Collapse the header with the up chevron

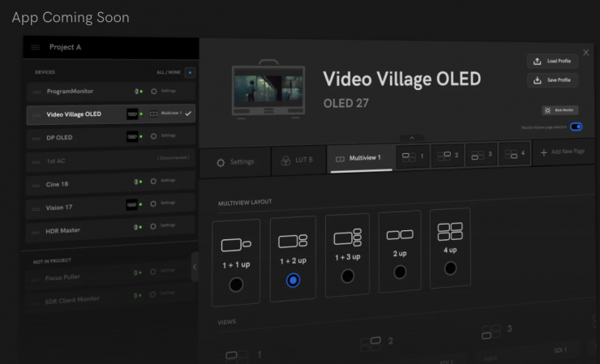pos(411,138)
